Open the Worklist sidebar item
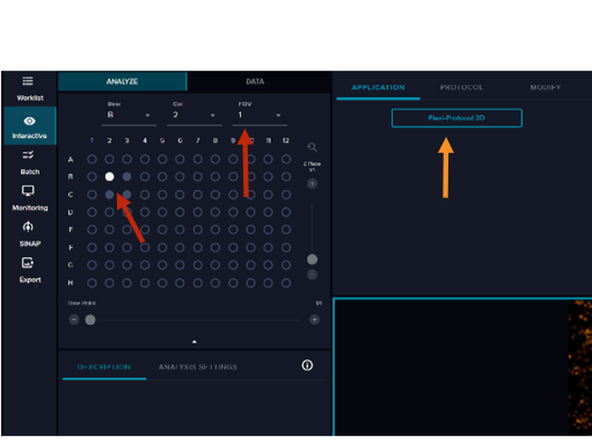 pyautogui.click(x=29, y=88)
